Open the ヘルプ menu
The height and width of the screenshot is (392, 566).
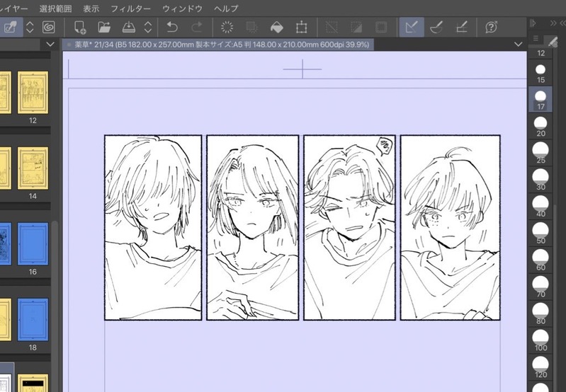(x=226, y=8)
